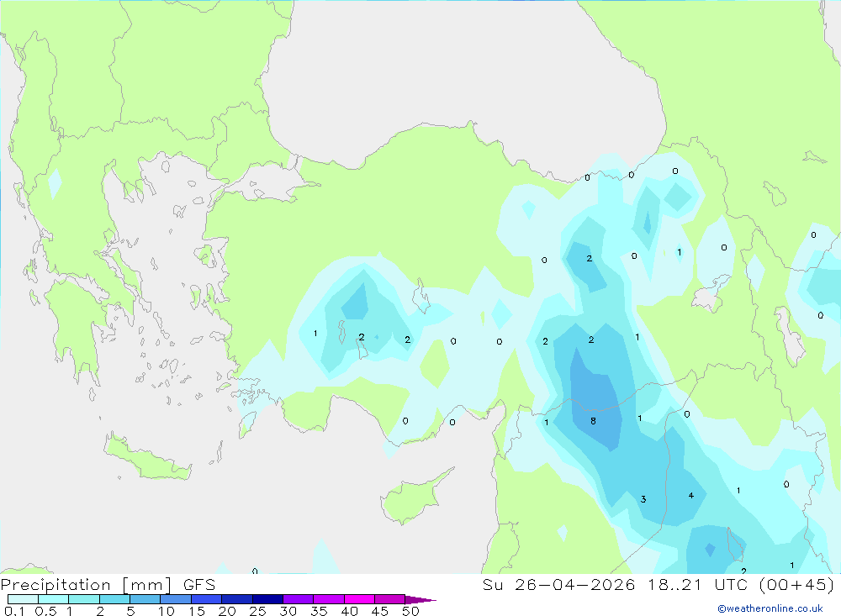Viewport: 841px width, 616px height.
Task: Click the legend scale label '10'
Action: (167, 611)
